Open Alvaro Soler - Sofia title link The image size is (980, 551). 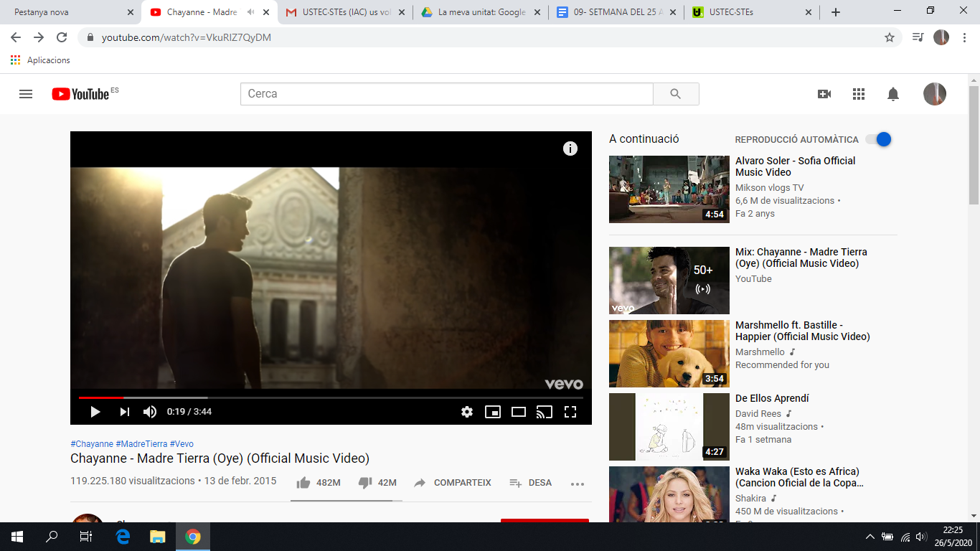click(x=795, y=166)
